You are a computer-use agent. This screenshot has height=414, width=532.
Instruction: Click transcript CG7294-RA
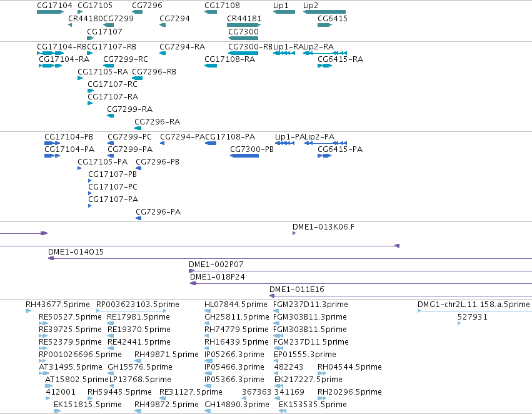(x=163, y=53)
